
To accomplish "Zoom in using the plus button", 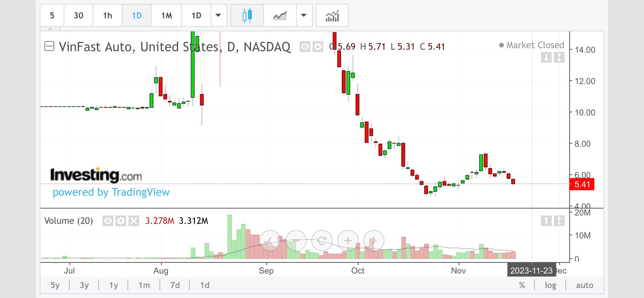I will tap(348, 240).
